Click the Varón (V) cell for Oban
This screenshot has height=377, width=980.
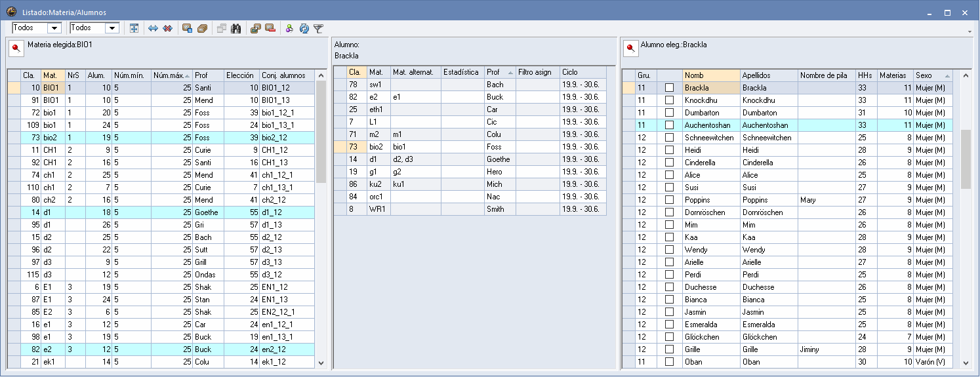point(932,362)
